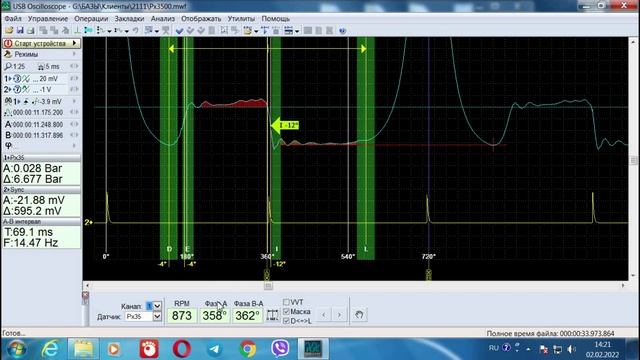This screenshot has width=640, height=360.
Task: Click the magnifier zoom 1:25 icon
Action: tap(8, 66)
